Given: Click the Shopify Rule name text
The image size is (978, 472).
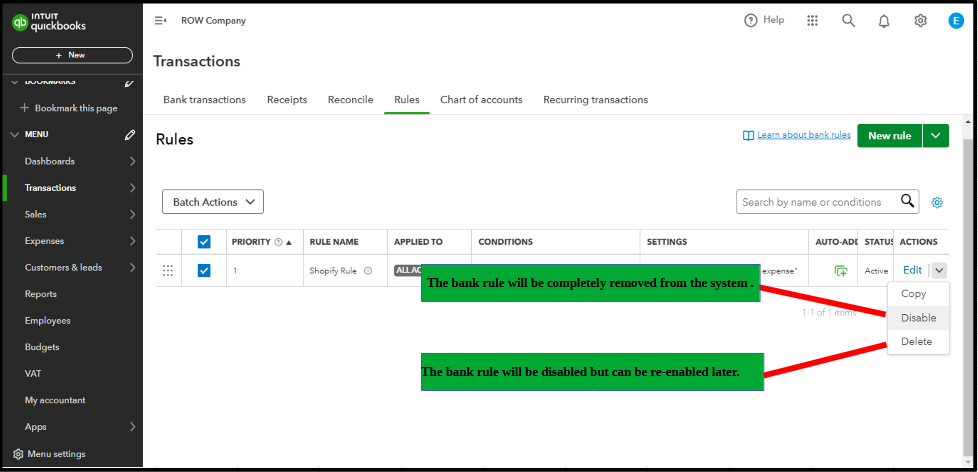Looking at the screenshot, I should pyautogui.click(x=333, y=271).
